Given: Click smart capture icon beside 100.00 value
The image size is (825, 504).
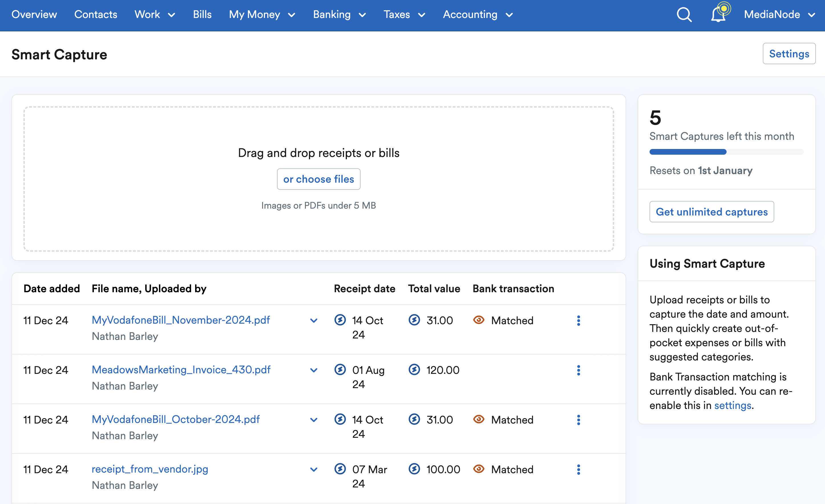Looking at the screenshot, I should pos(414,469).
